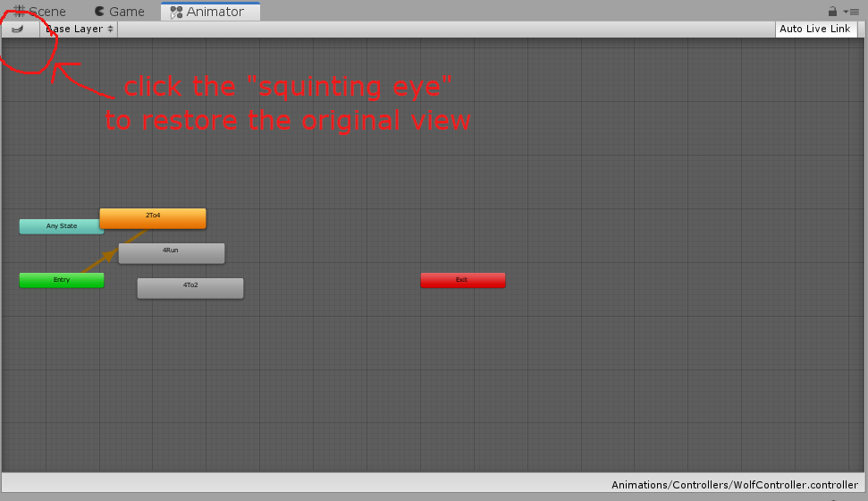Select the Any State node

pos(62,226)
